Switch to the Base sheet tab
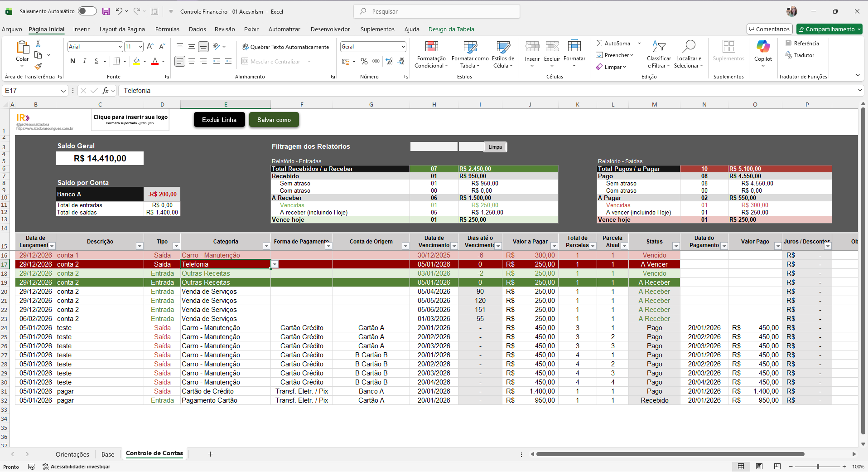This screenshot has width=868, height=472. coord(108,454)
